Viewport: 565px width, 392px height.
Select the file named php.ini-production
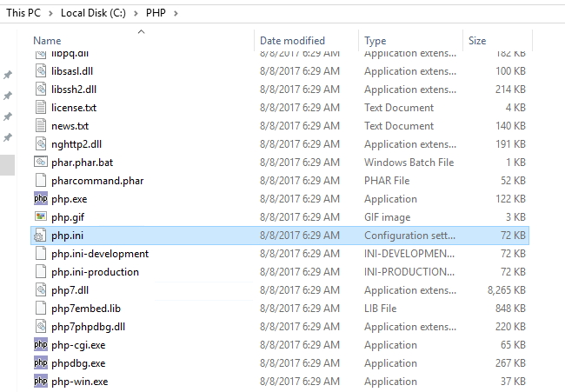click(x=95, y=272)
